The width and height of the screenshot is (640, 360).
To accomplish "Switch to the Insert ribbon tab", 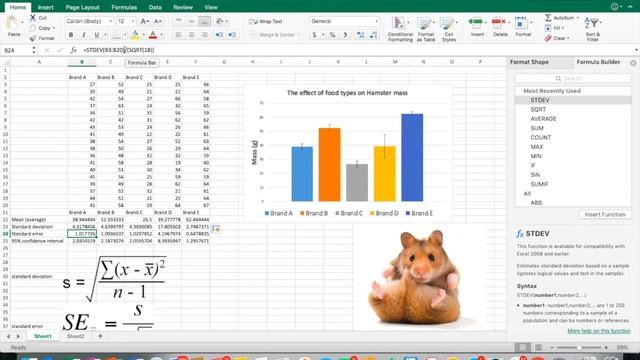I will pos(46,7).
